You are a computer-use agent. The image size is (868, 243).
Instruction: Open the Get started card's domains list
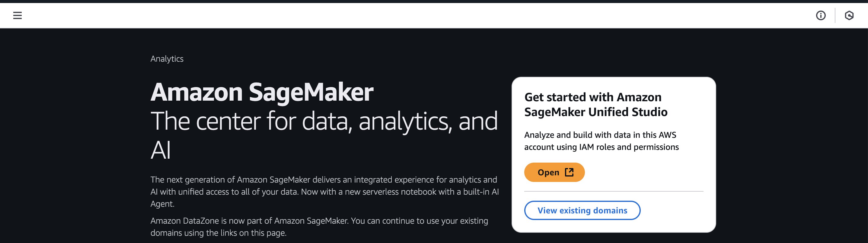582,210
